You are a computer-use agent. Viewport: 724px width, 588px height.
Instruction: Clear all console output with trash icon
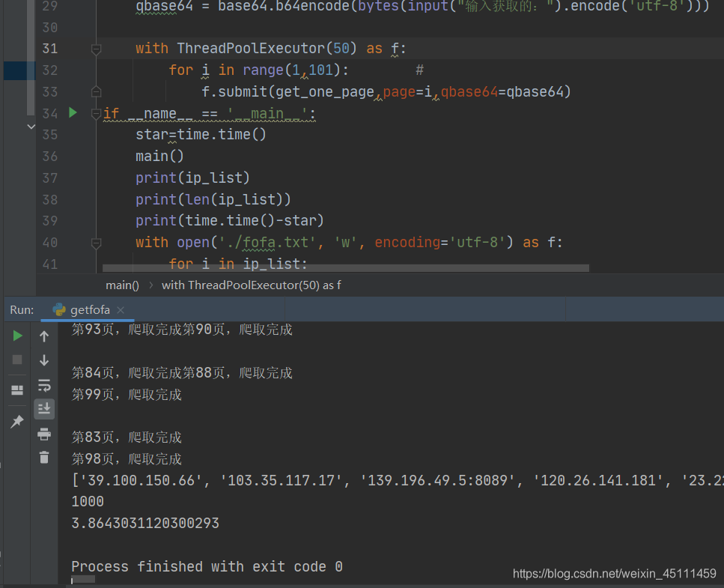pos(44,457)
